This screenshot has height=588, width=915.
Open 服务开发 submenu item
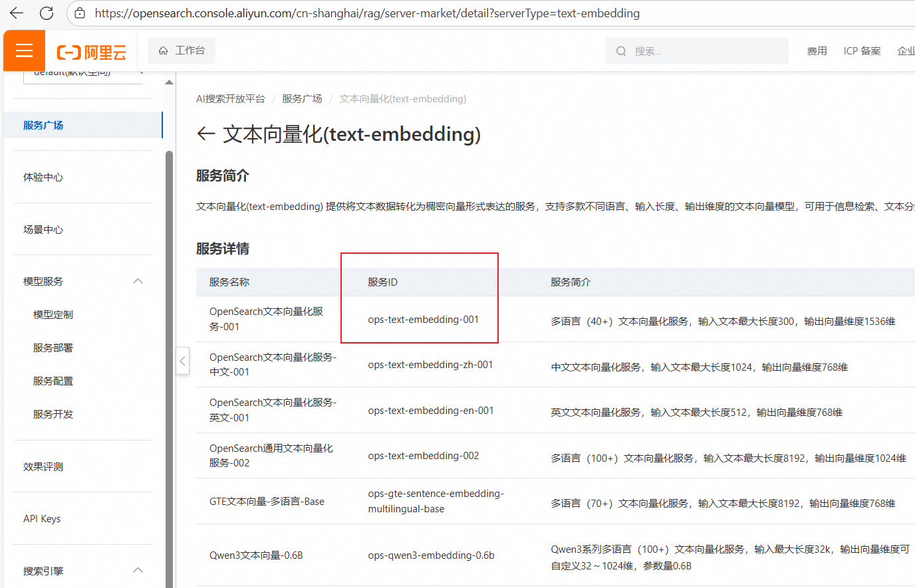pos(53,414)
